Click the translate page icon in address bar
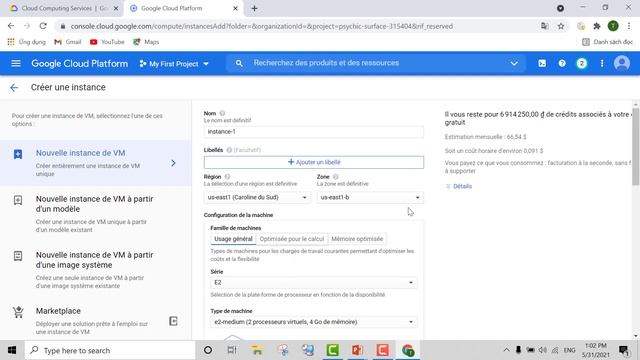This screenshot has height=360, width=640. click(x=544, y=26)
